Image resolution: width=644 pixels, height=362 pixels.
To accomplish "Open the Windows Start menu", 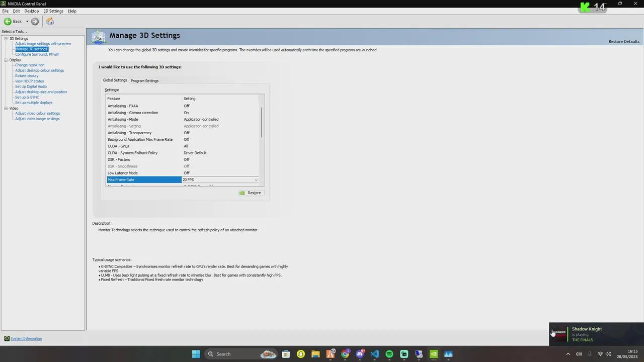I will (x=196, y=354).
